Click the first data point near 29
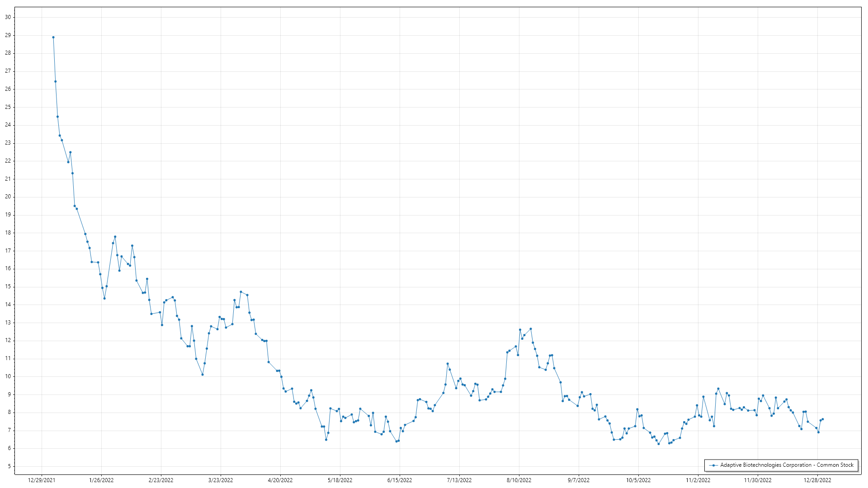This screenshot has width=868, height=488. click(53, 38)
